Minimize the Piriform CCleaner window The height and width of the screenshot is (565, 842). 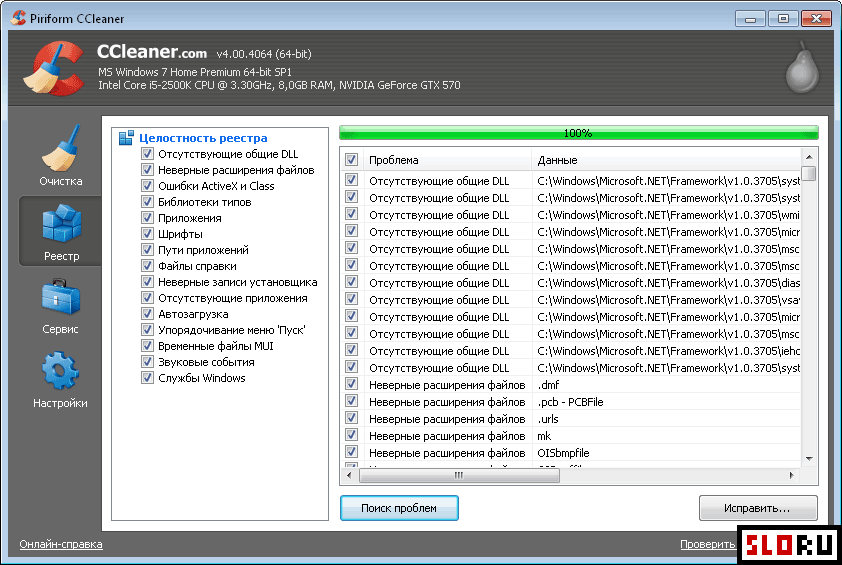point(750,19)
